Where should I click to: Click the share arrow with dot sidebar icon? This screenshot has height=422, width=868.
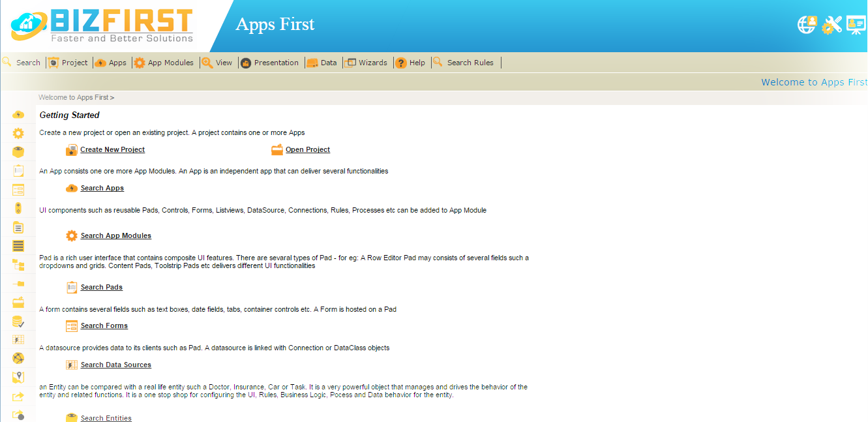click(x=18, y=415)
